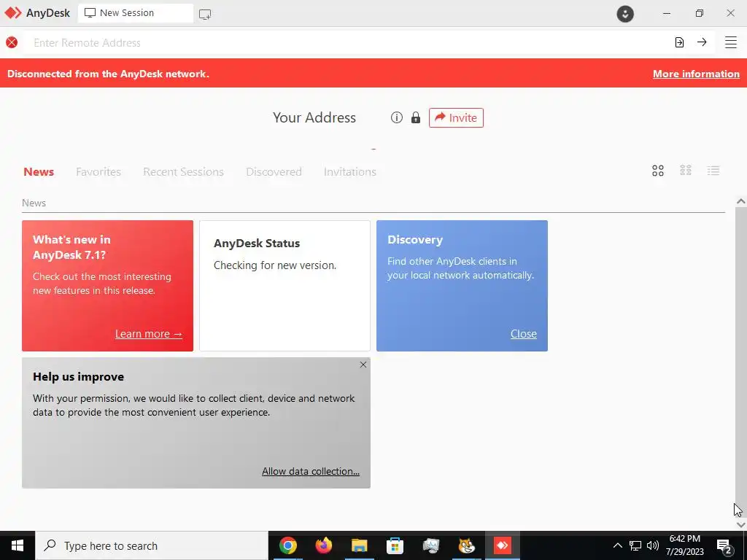
Task: Open the Recent Sessions tab
Action: coord(183,171)
